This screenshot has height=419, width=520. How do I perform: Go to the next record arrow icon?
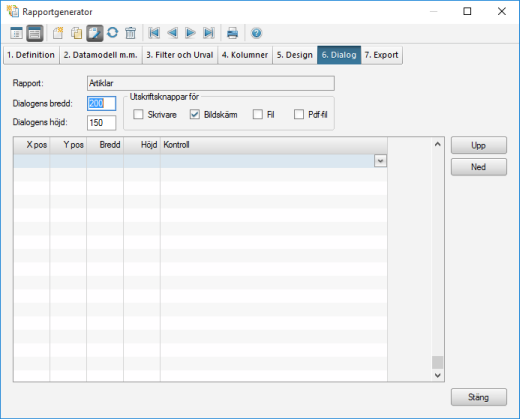[x=190, y=33]
